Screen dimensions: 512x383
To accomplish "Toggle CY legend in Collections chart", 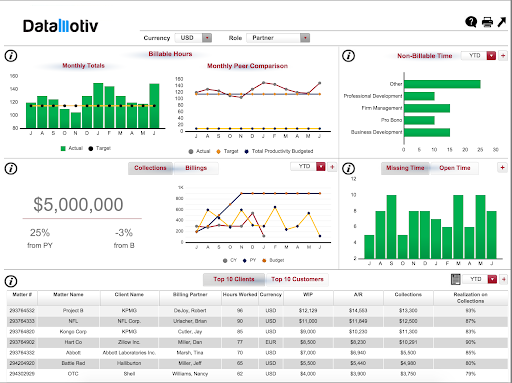I will (x=230, y=260).
